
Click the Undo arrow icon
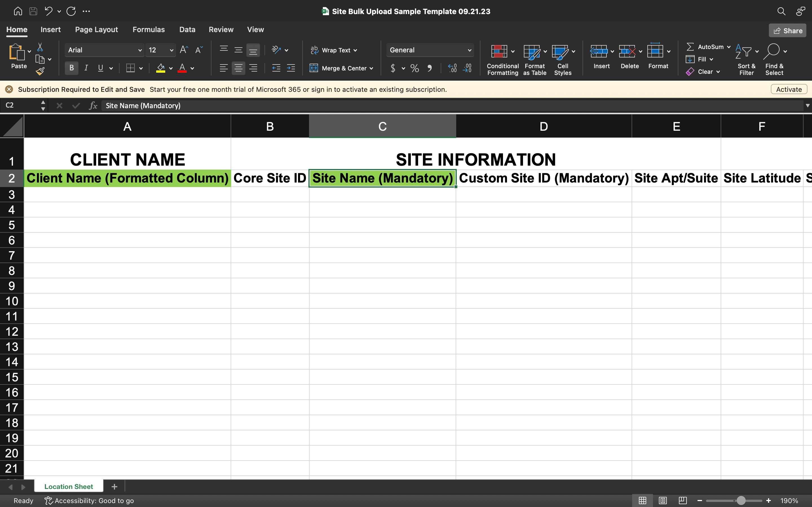click(49, 11)
